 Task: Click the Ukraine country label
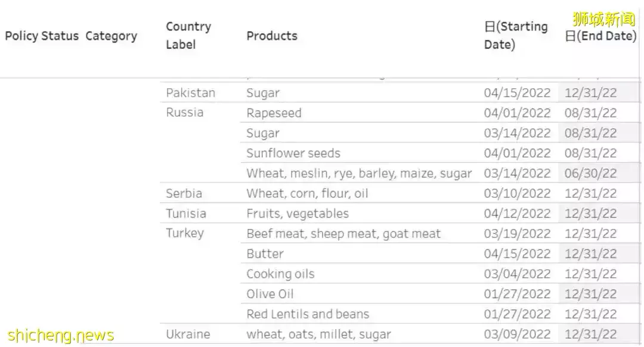[x=188, y=334]
